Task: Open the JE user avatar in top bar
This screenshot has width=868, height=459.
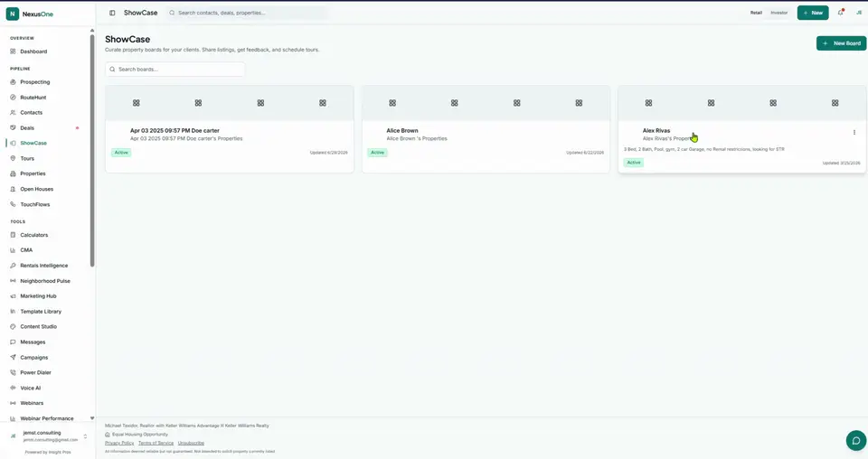Action: point(859,13)
